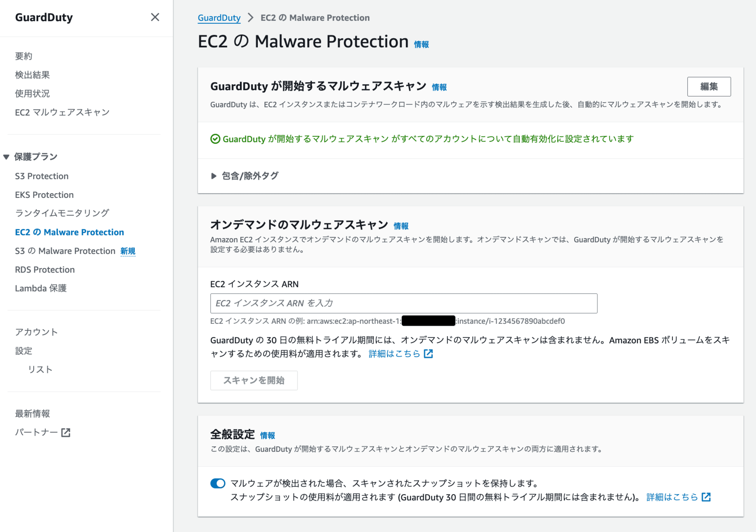Screen dimensions: 756x532
Task: Select EKS Protection in sidebar
Action: (45, 195)
